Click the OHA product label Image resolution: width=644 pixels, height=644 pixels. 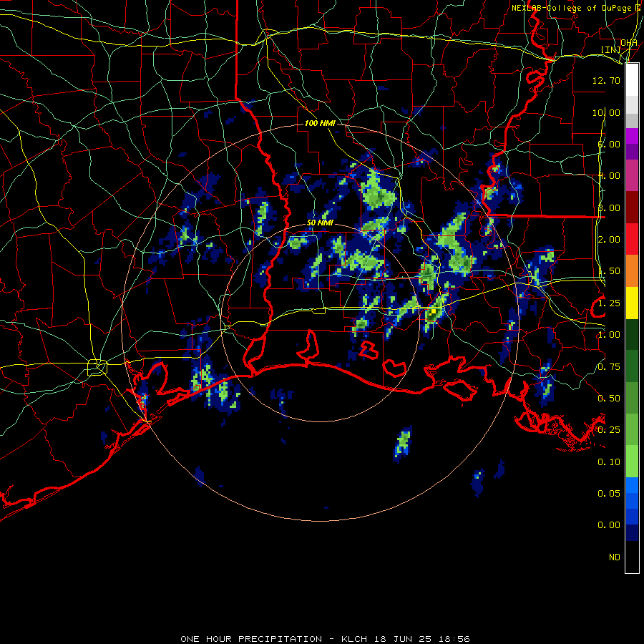point(629,43)
